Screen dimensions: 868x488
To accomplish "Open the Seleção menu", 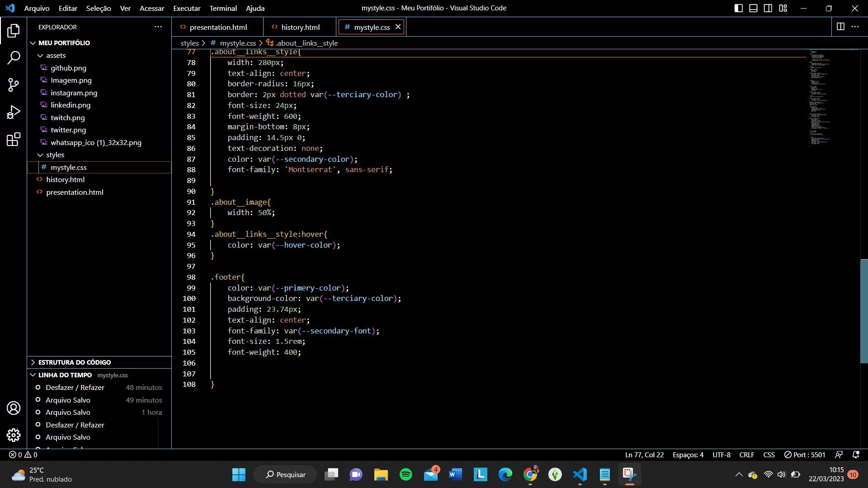I will [99, 8].
